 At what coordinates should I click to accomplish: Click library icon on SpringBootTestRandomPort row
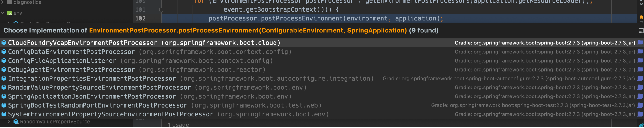640,105
